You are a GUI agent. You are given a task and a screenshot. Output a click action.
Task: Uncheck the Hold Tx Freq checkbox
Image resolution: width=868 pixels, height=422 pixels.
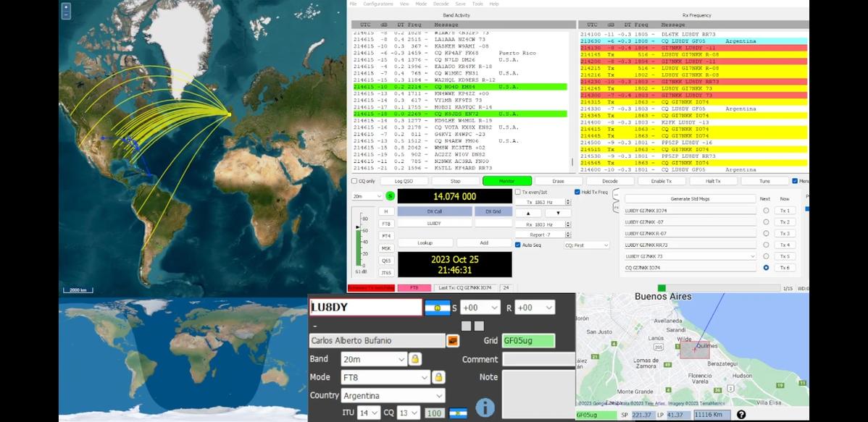577,192
